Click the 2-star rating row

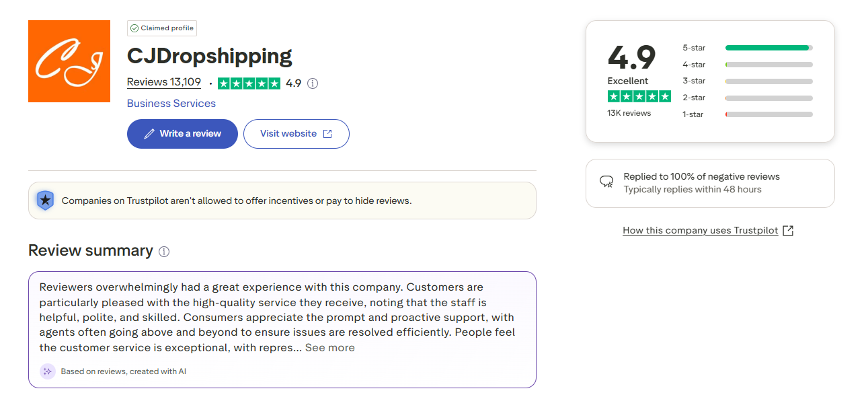pos(767,97)
